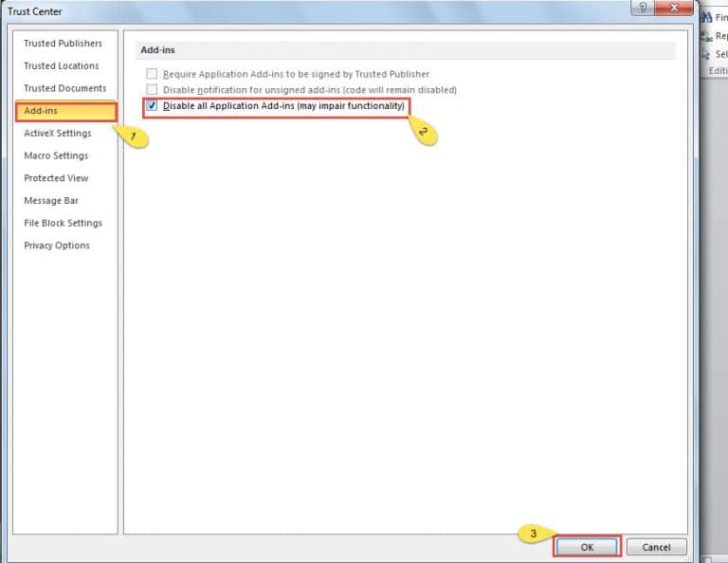Confirm with the OK button
Image resolution: width=728 pixels, height=563 pixels.
587,547
